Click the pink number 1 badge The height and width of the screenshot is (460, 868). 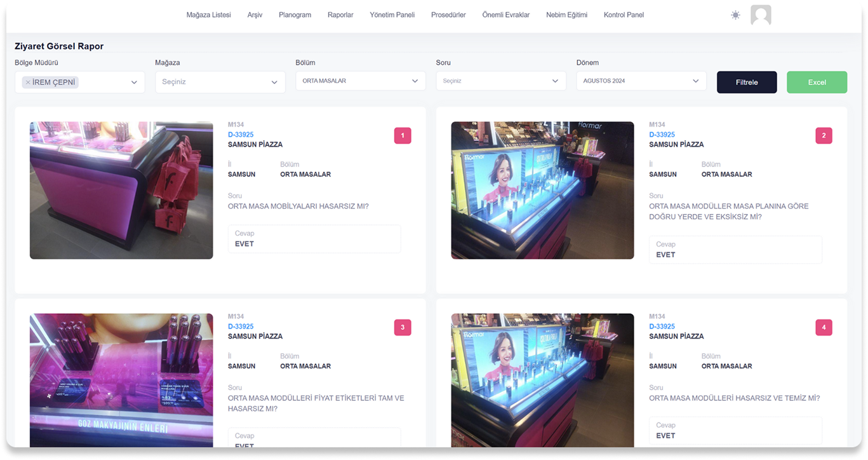tap(403, 135)
